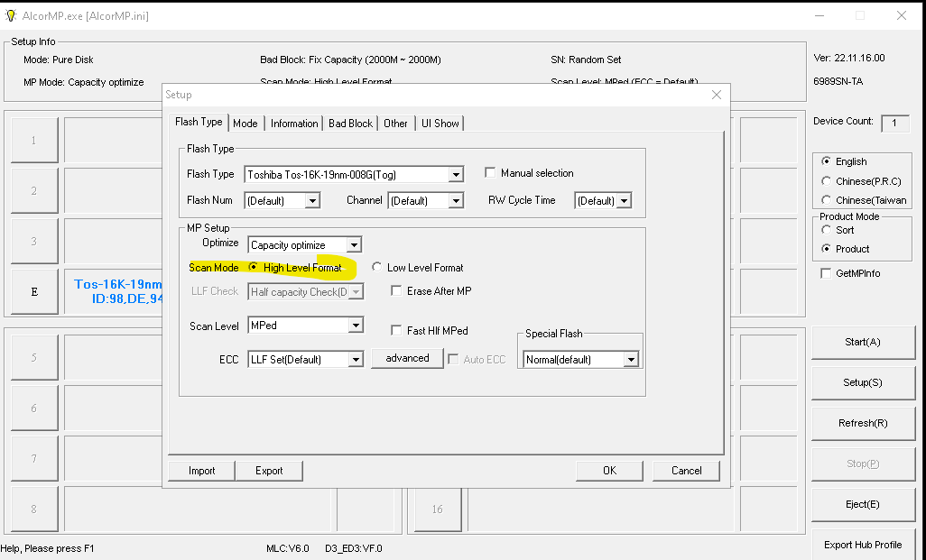Expand the Flash Num dropdown
926x560 pixels.
(312, 200)
